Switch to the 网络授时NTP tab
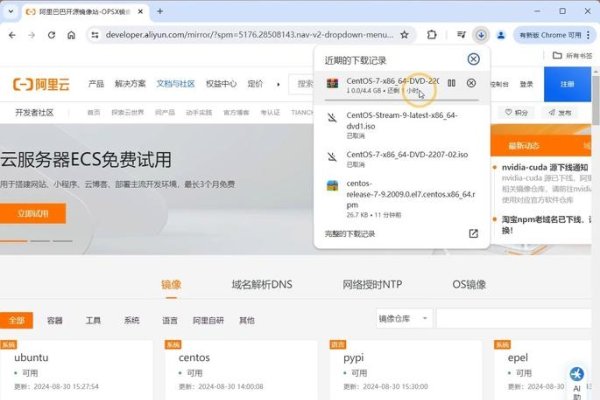The width and height of the screenshot is (600, 400). pyautogui.click(x=372, y=285)
